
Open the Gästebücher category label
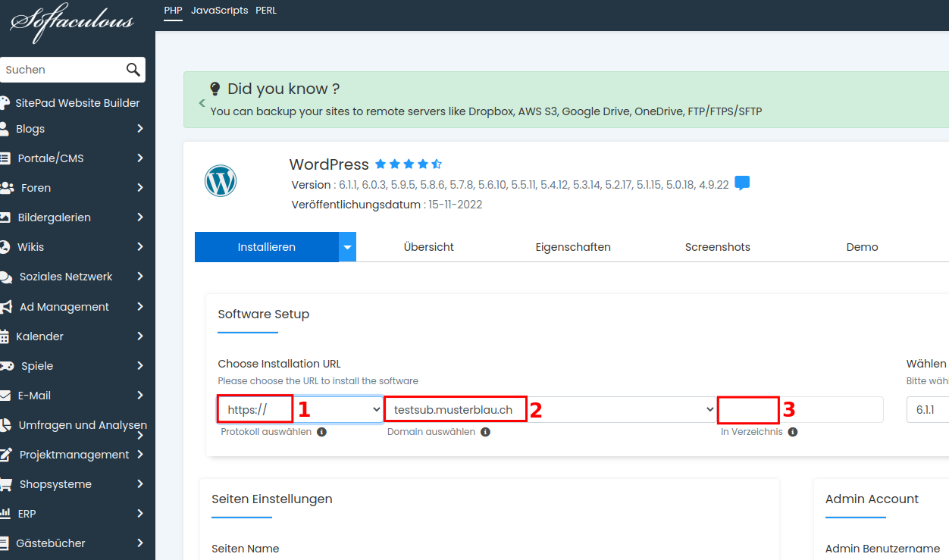point(51,543)
